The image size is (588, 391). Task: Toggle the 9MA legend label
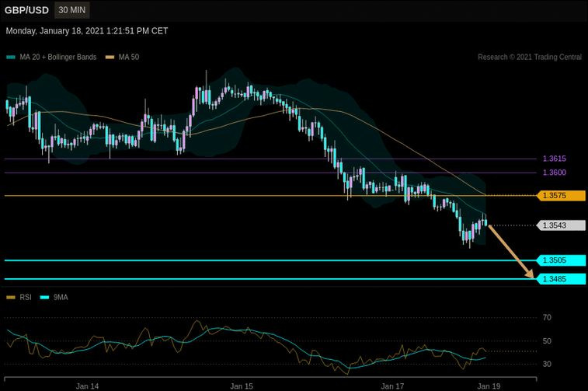coord(61,298)
